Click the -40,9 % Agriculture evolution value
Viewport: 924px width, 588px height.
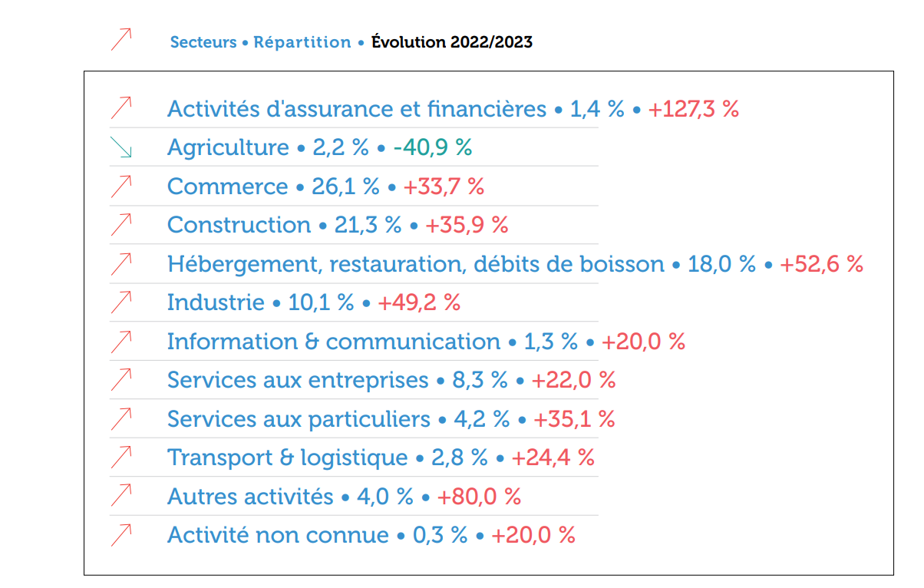(x=433, y=147)
